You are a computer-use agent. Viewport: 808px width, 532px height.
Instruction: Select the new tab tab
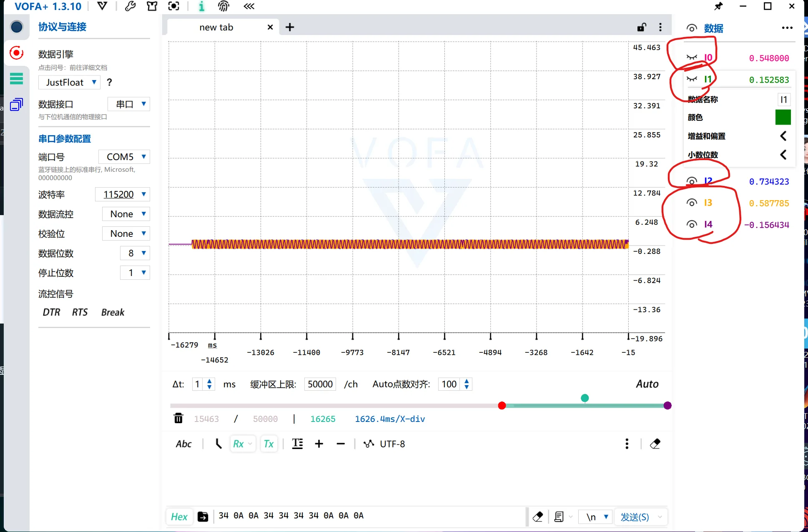[x=216, y=28]
